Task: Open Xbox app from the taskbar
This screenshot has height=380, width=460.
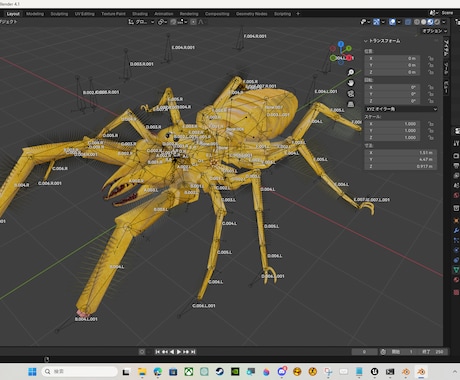Action: [189, 371]
